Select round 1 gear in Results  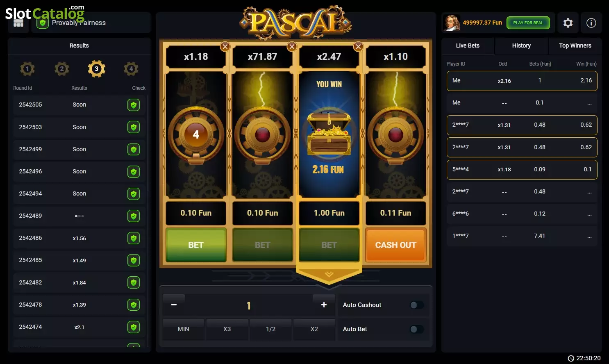point(27,69)
